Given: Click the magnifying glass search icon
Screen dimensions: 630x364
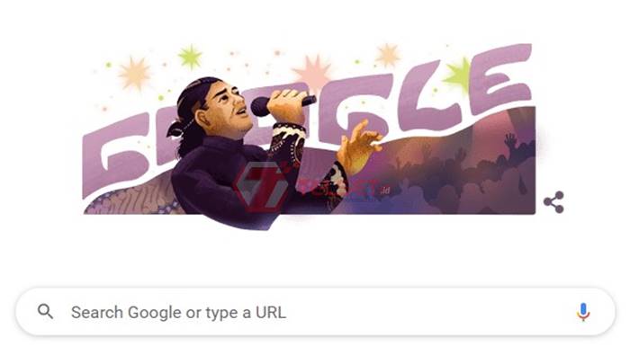Looking at the screenshot, I should (x=45, y=312).
